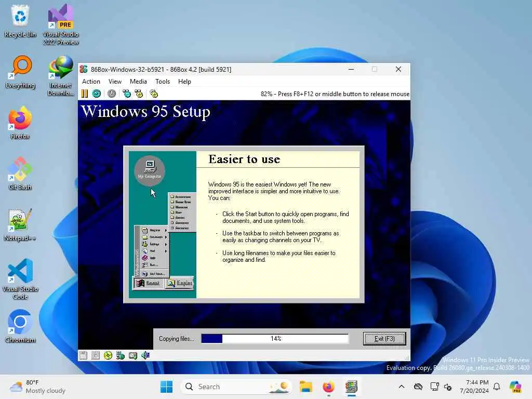532x399 pixels.
Task: Click My Computer icon in setup illustration
Action: [150, 170]
